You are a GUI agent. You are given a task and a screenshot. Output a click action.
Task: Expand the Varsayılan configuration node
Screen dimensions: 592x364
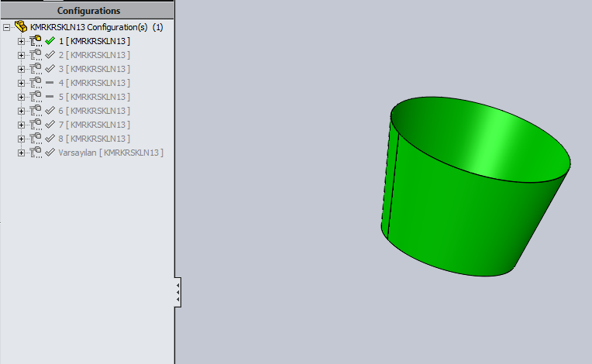21,153
